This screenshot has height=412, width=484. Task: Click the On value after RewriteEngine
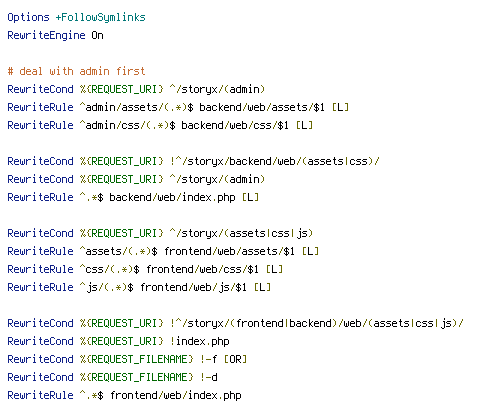pos(97,35)
